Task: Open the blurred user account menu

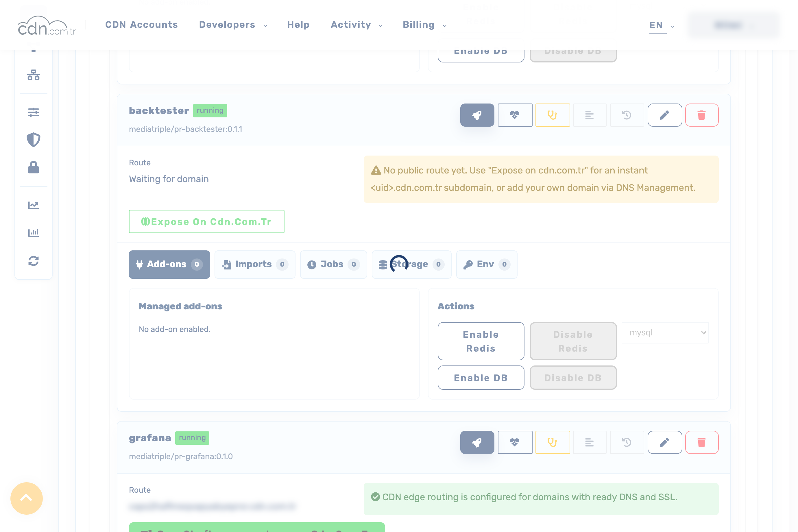Action: pyautogui.click(x=734, y=25)
